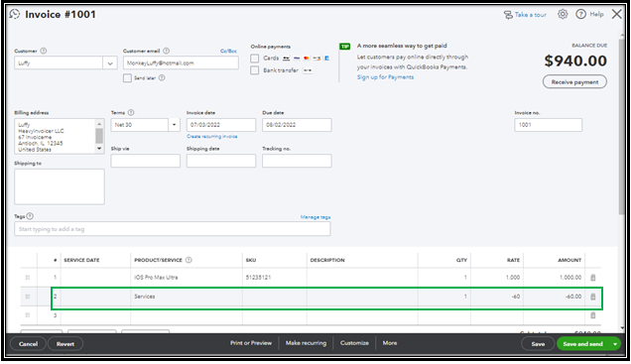The image size is (631, 364).
Task: Click the Invoice no. field
Action: (548, 125)
